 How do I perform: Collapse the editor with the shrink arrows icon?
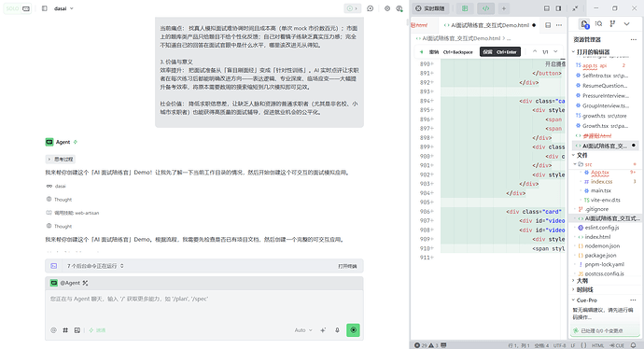click(x=576, y=8)
